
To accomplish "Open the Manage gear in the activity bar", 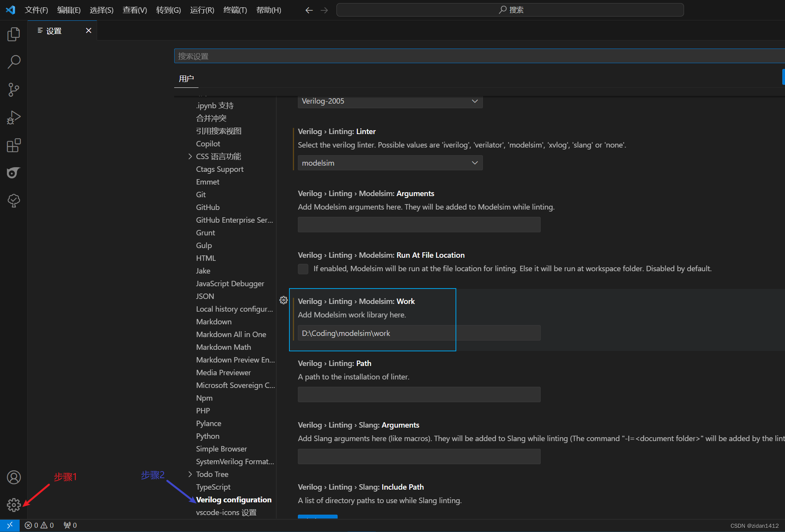I will click(x=13, y=505).
